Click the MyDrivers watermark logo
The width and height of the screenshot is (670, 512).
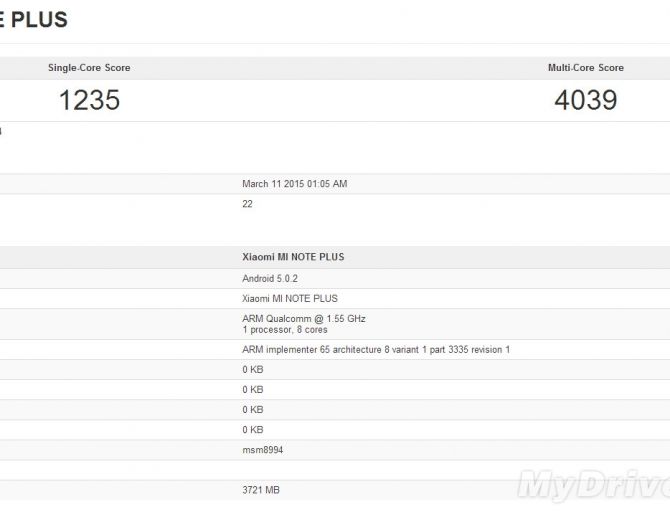[593, 485]
